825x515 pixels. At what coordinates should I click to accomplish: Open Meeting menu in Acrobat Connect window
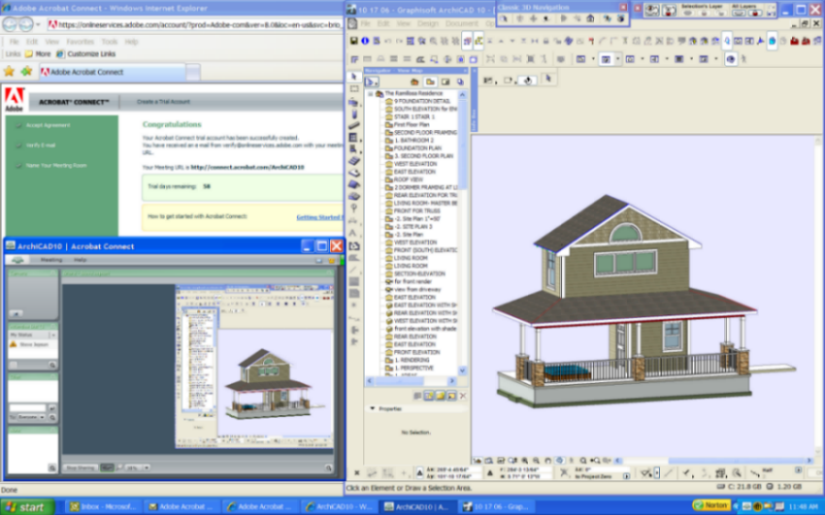click(x=52, y=260)
